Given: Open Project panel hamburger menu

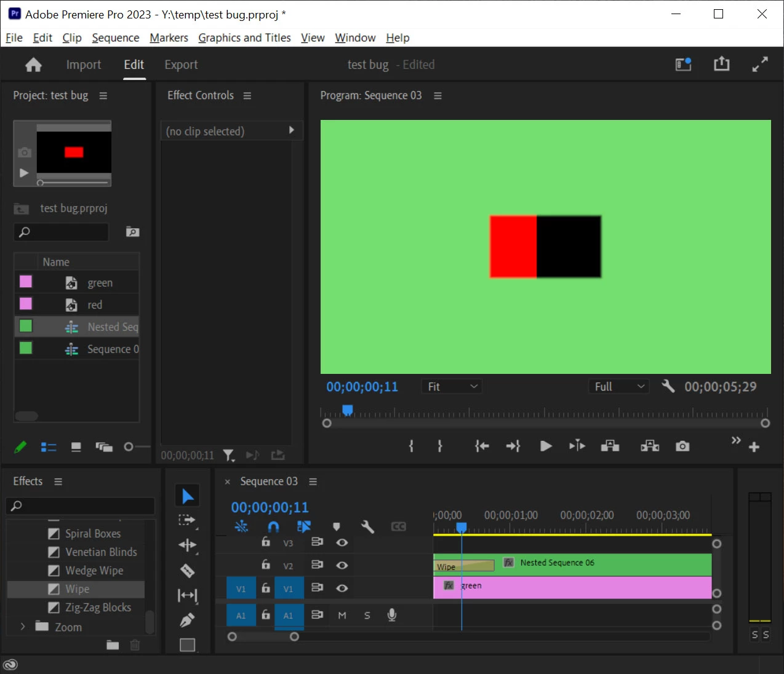Looking at the screenshot, I should point(103,95).
